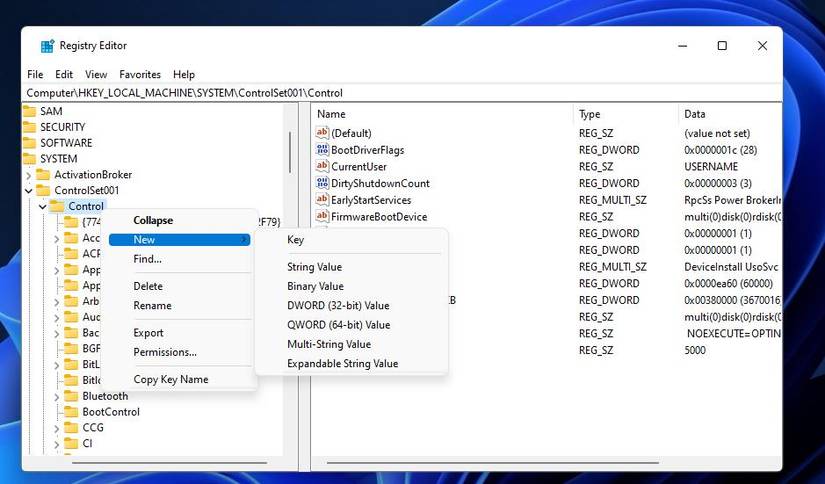Click the SOFTWARE folder icon
Screen dimensions: 825x484
tap(29, 143)
